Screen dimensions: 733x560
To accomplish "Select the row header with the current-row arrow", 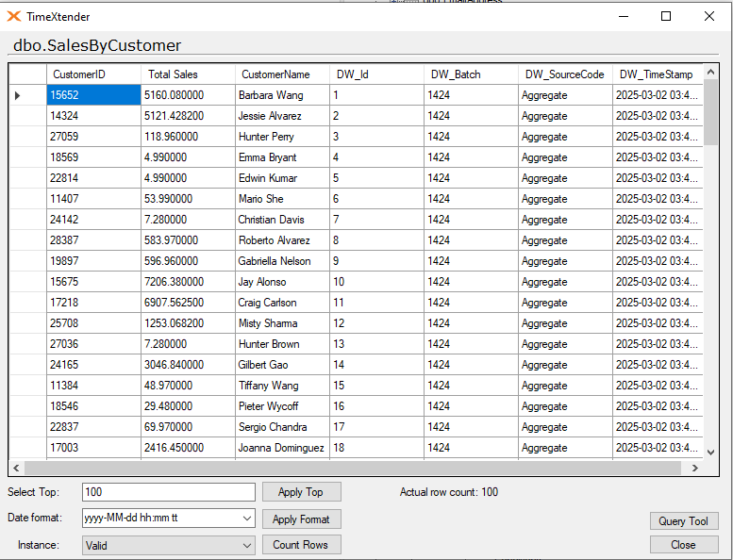I will point(28,95).
